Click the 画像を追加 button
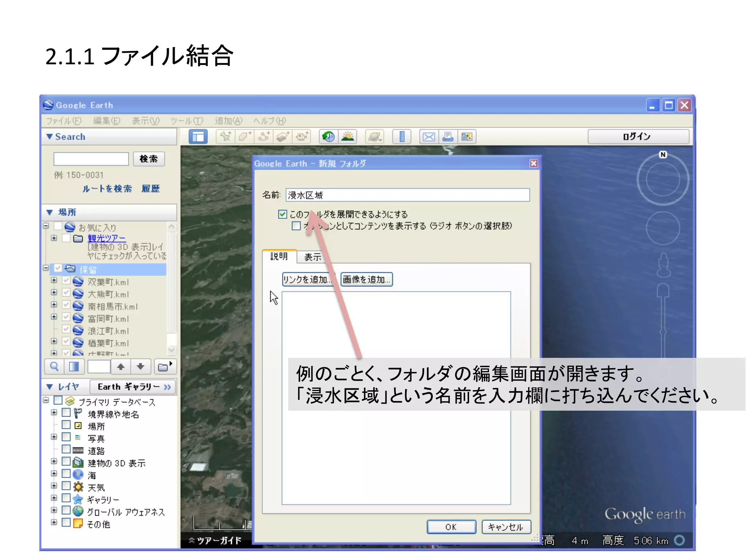 [367, 279]
